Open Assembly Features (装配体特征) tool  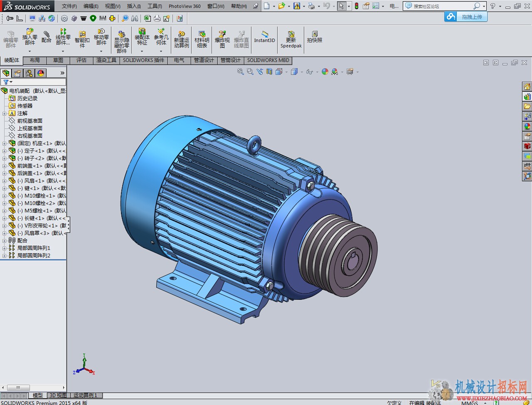[x=142, y=37]
